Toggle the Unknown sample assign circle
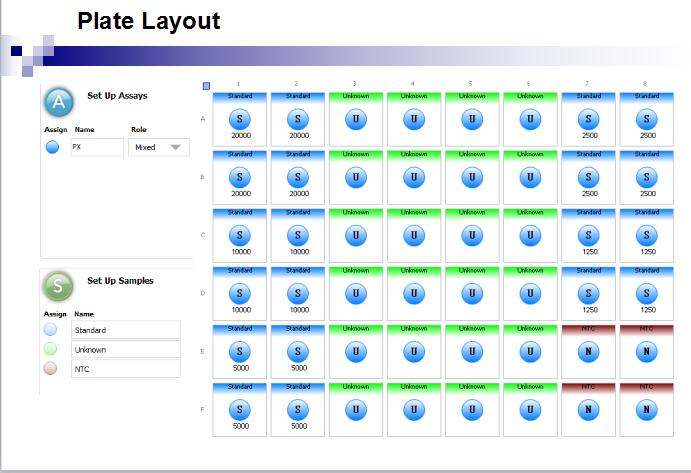The width and height of the screenshot is (691, 473). [51, 349]
